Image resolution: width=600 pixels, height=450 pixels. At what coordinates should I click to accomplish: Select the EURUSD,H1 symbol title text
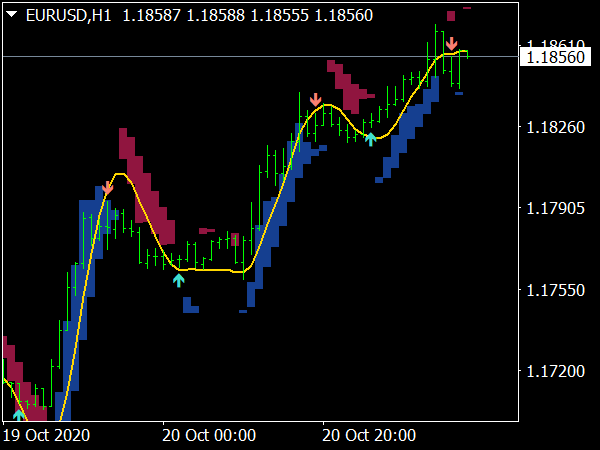(68, 16)
